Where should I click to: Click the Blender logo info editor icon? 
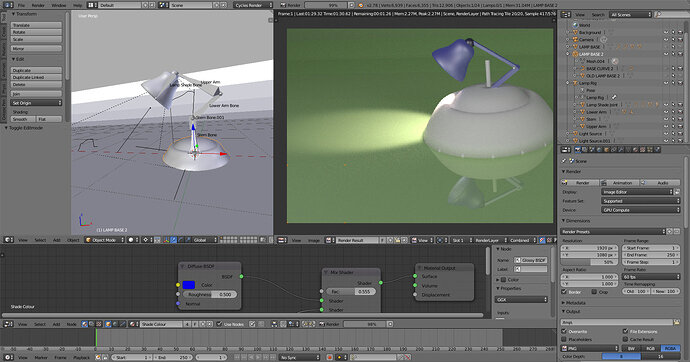pos(8,5)
